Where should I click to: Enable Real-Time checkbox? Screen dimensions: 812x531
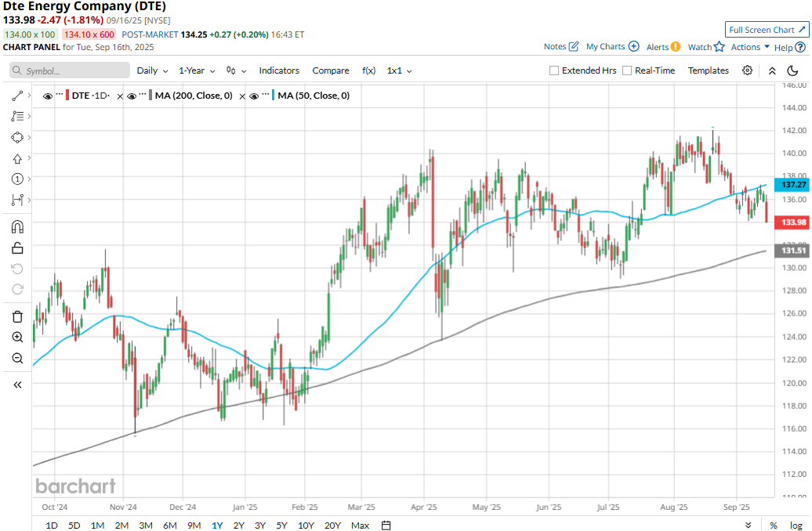pyautogui.click(x=627, y=70)
